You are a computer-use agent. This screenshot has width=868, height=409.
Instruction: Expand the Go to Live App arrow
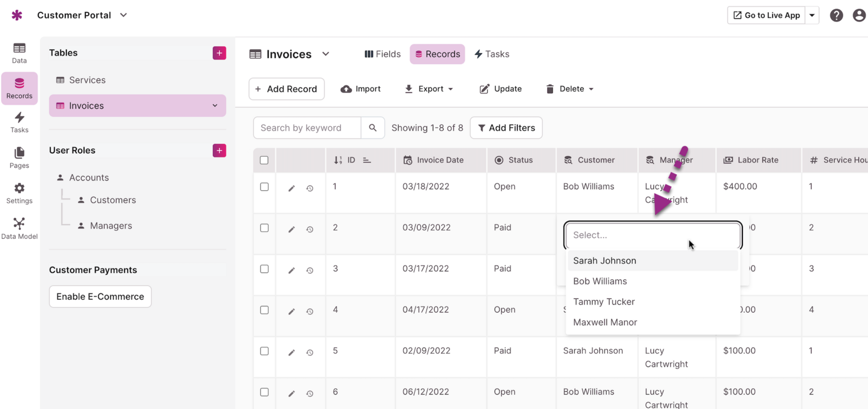[x=812, y=16]
